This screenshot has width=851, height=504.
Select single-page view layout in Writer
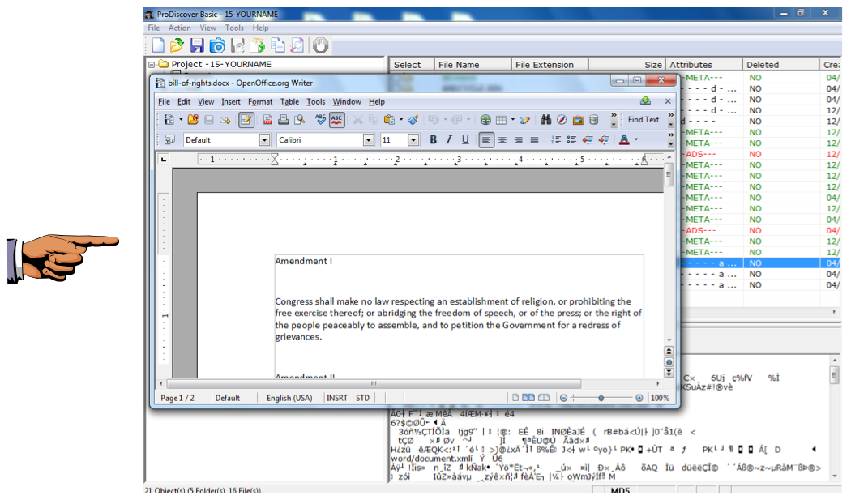click(x=515, y=398)
